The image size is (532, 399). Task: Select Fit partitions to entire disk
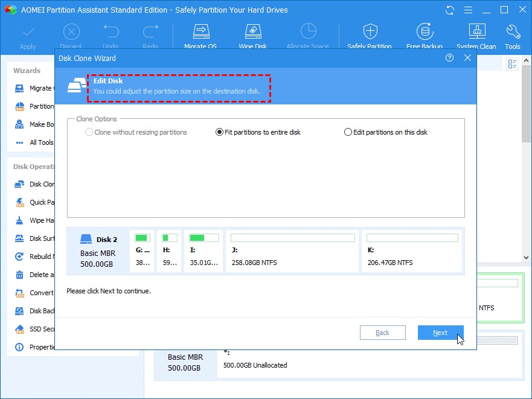tap(258, 132)
